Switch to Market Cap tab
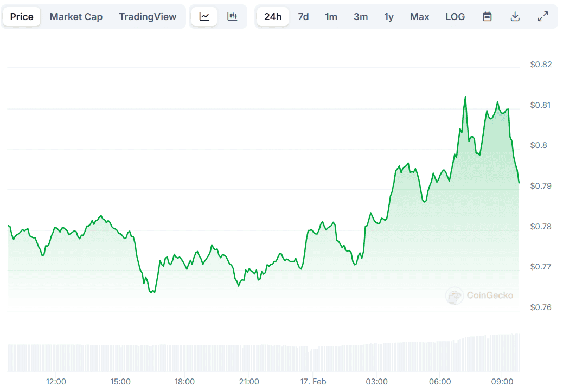This screenshot has width=563, height=392. click(x=76, y=17)
